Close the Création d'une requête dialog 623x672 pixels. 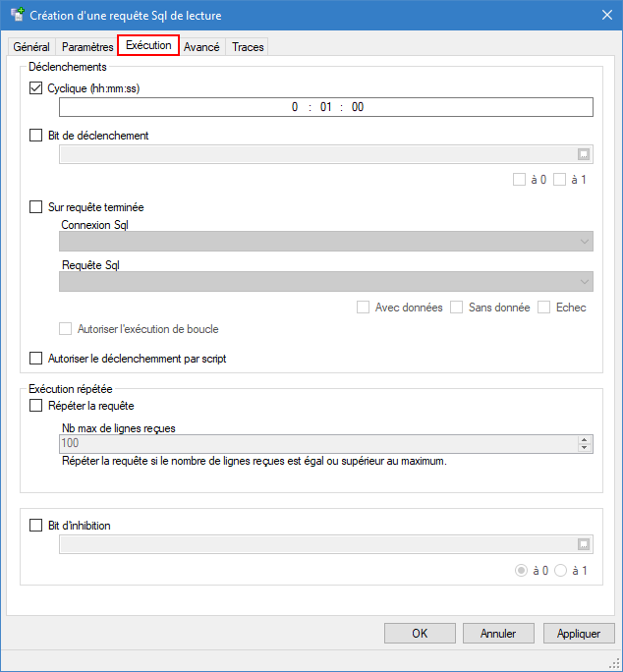604,15
